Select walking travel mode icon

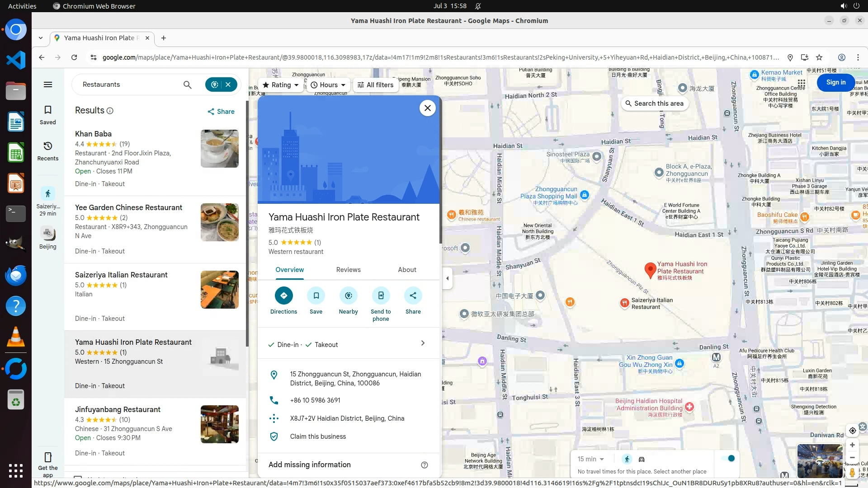[x=627, y=459]
